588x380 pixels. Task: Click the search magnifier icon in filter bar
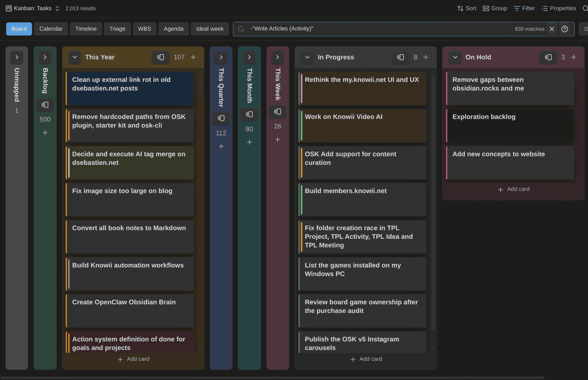[x=241, y=29]
